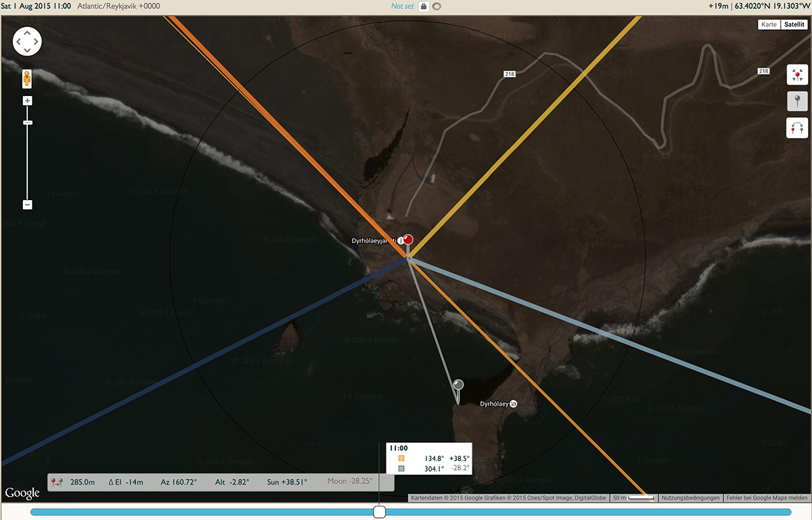The height and width of the screenshot is (520, 812).
Task: Toggle the grey circle next to the lock
Action: point(438,7)
